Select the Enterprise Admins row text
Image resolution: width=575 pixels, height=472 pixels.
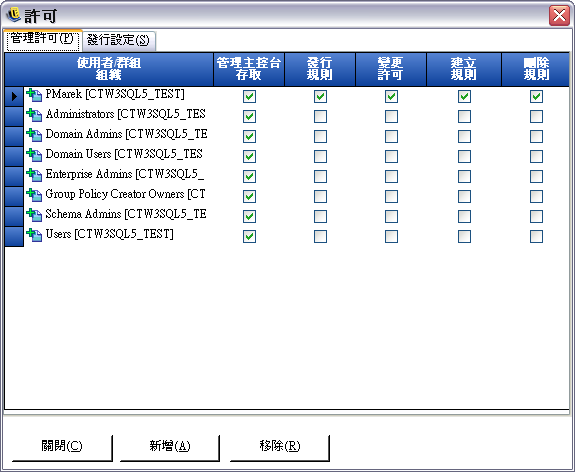coord(125,174)
